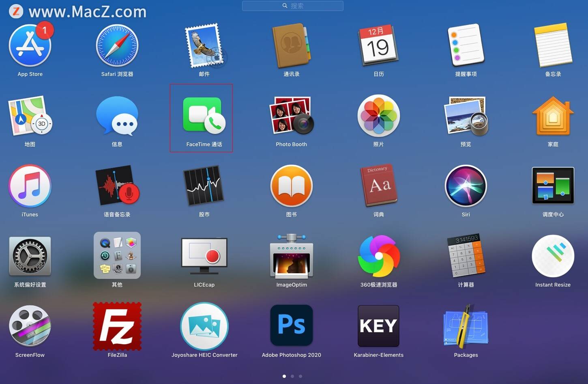Open ScreenFlow
The height and width of the screenshot is (384, 588).
[30, 327]
